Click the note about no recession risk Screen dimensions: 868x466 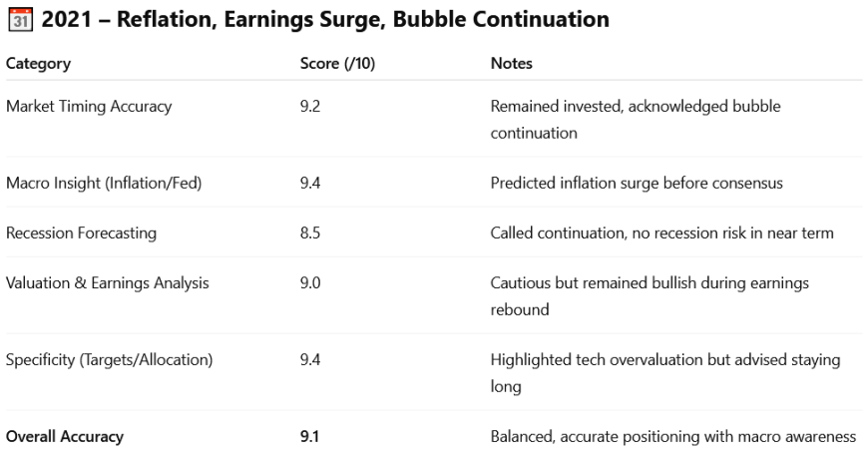click(661, 233)
